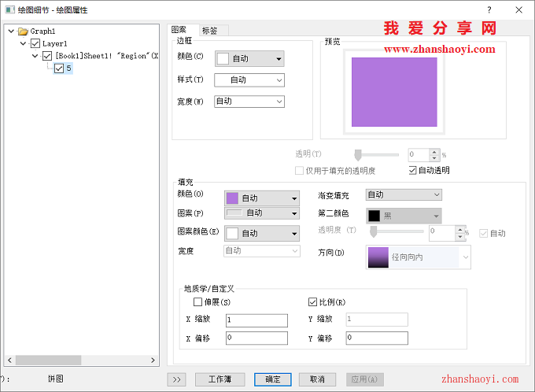Screen dimensions: 535x392
Task: Click the Graph1 folder icon in the tree
Action: pos(23,31)
